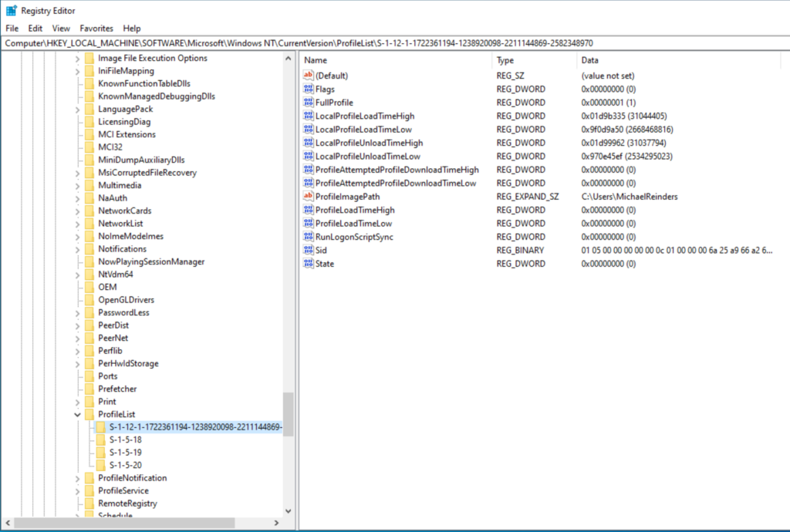Image resolution: width=790 pixels, height=532 pixels.
Task: Click the tree pane scroll down arrow
Action: point(289,511)
